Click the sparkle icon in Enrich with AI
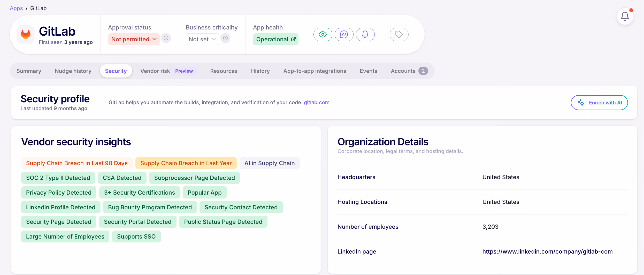 point(581,103)
